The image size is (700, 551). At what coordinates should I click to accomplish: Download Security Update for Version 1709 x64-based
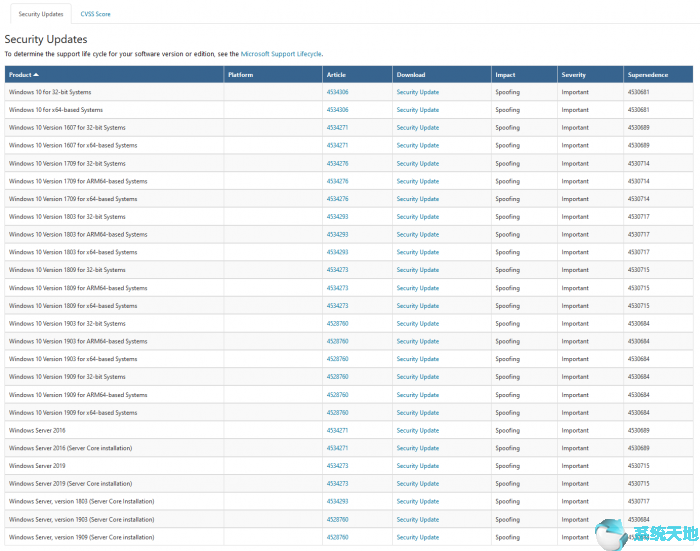417,199
